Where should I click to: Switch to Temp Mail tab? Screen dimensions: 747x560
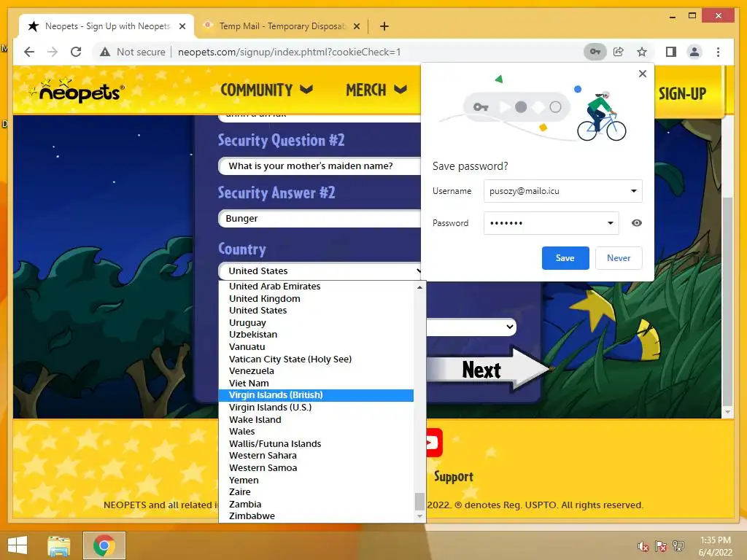281,26
